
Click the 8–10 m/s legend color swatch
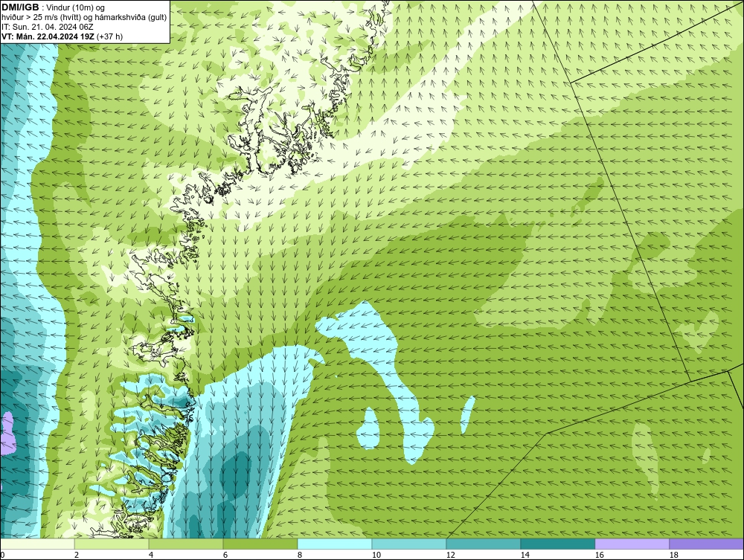pyautogui.click(x=335, y=544)
